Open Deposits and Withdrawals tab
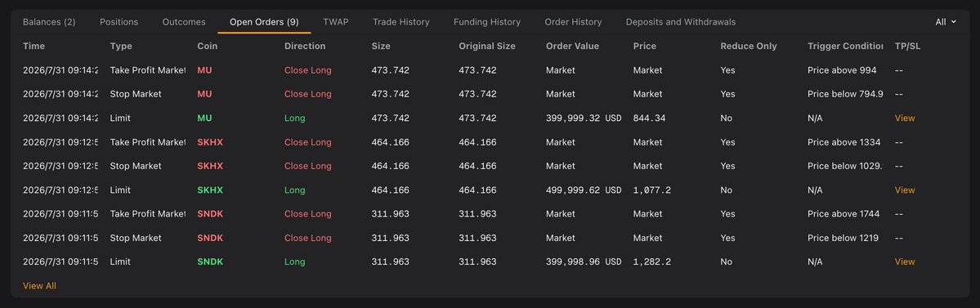 point(681,22)
